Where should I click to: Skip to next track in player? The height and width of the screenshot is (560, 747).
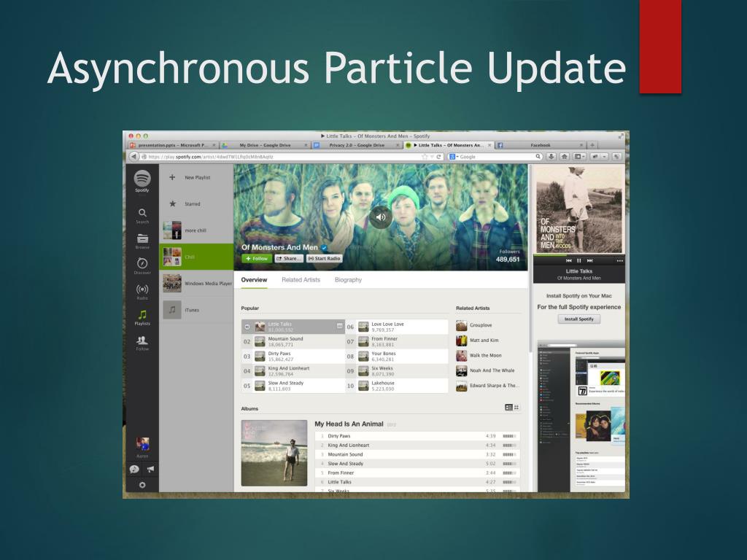pyautogui.click(x=589, y=260)
